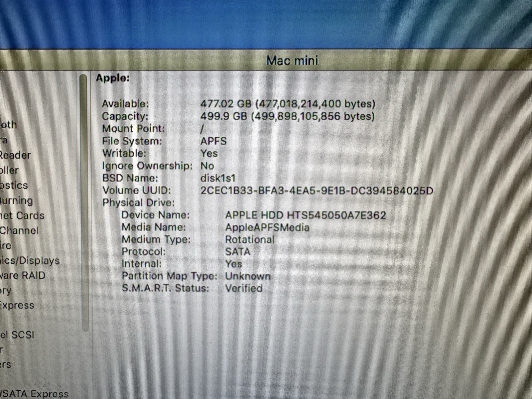Select the Writable value 'Yes'

(x=209, y=154)
